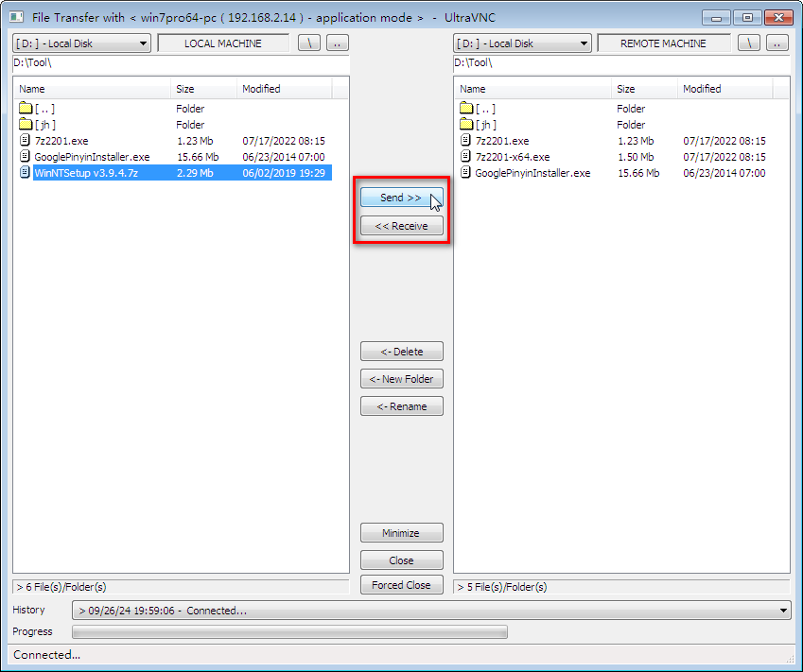Click remote [ .. ] parent folder name
The image size is (803, 672).
[485, 109]
